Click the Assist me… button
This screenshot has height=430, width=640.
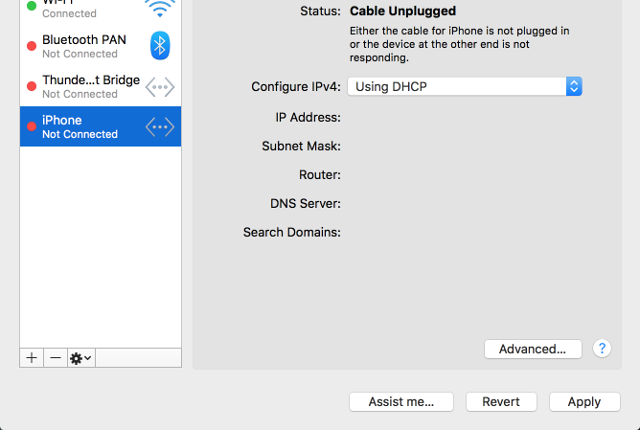[x=401, y=402]
